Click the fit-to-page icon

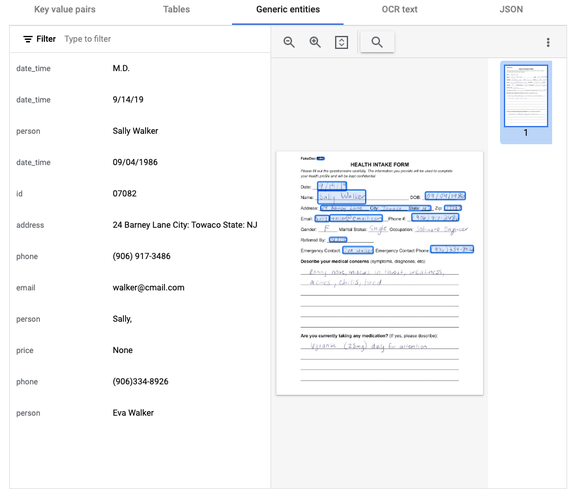point(341,42)
